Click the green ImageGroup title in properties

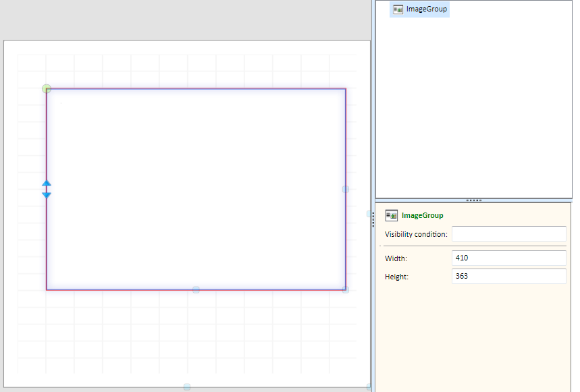(422, 216)
